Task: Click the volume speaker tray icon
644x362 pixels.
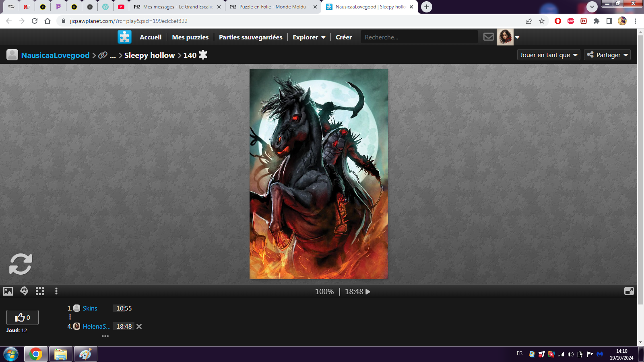Action: [x=571, y=354]
